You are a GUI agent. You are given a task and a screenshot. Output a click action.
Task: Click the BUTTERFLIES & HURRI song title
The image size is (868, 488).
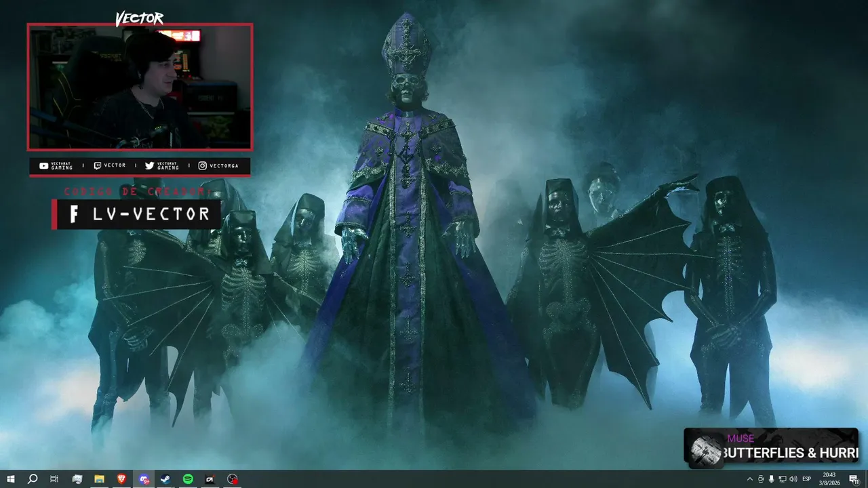[x=791, y=453]
